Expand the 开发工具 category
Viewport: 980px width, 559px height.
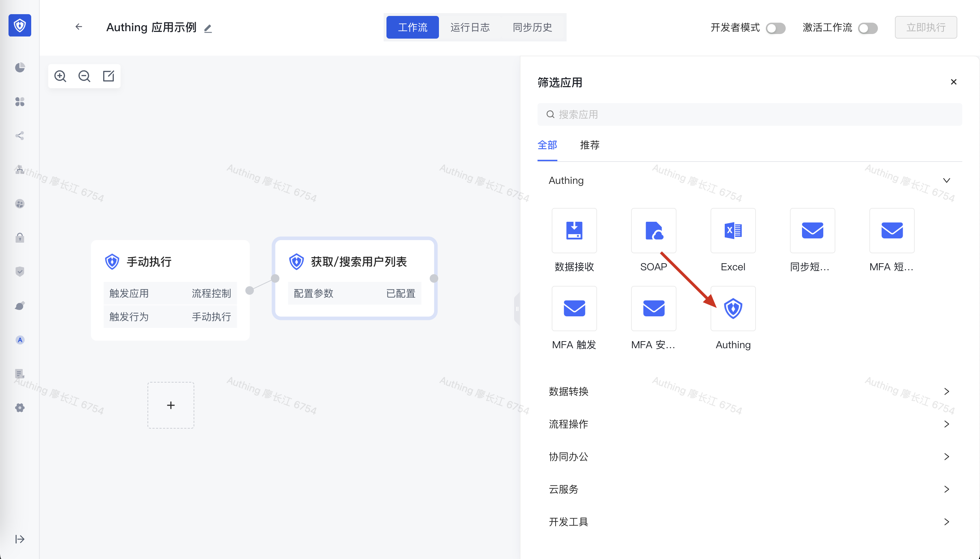[x=946, y=522]
